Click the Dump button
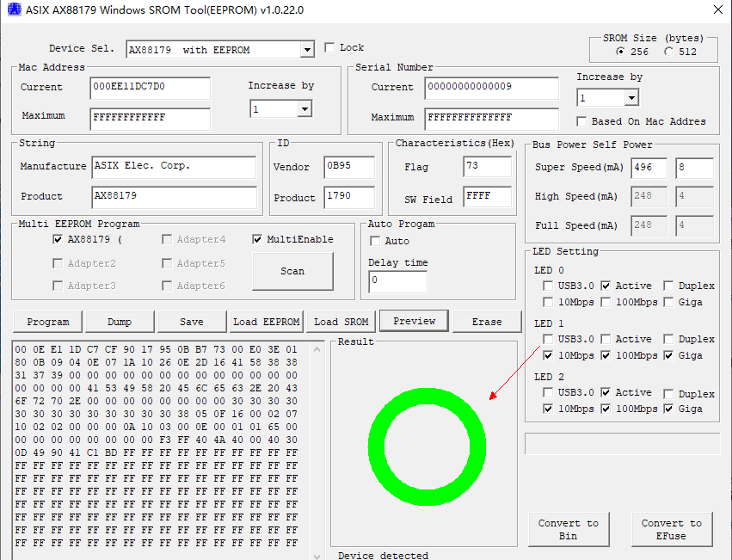 point(120,322)
